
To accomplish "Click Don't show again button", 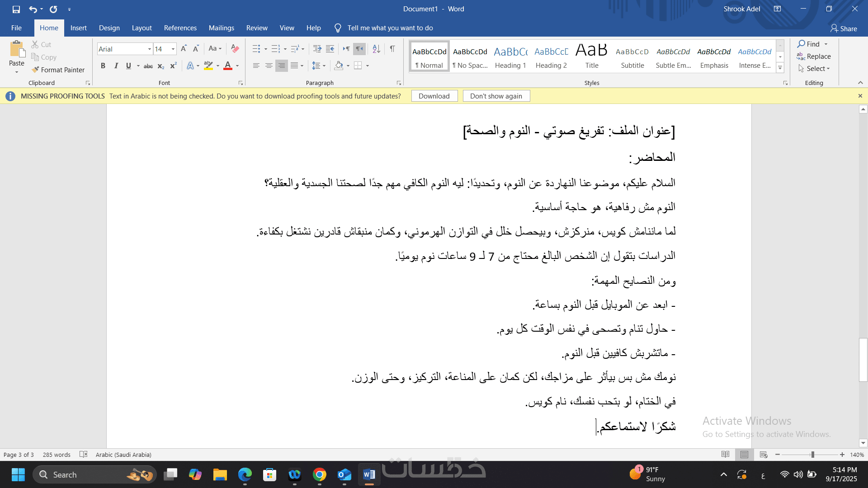I will click(x=496, y=96).
